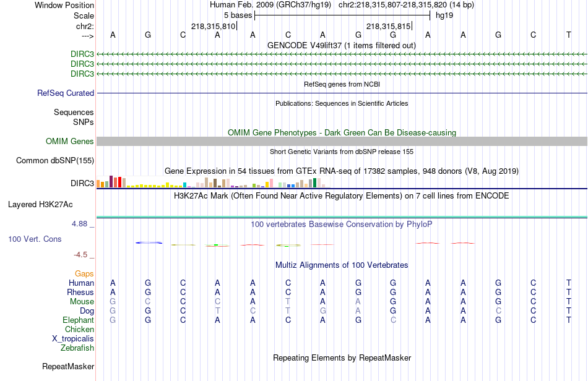Click the ---> strand arrow label
This screenshot has height=381, width=588.
pos(88,36)
